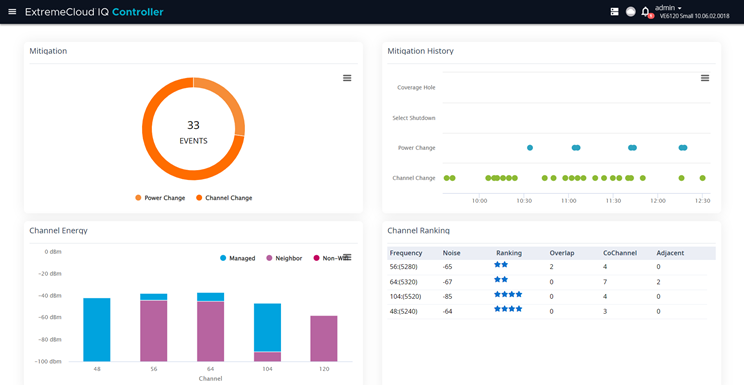Click the Power Change dot near 10:30
This screenshot has width=744, height=385.
[530, 148]
